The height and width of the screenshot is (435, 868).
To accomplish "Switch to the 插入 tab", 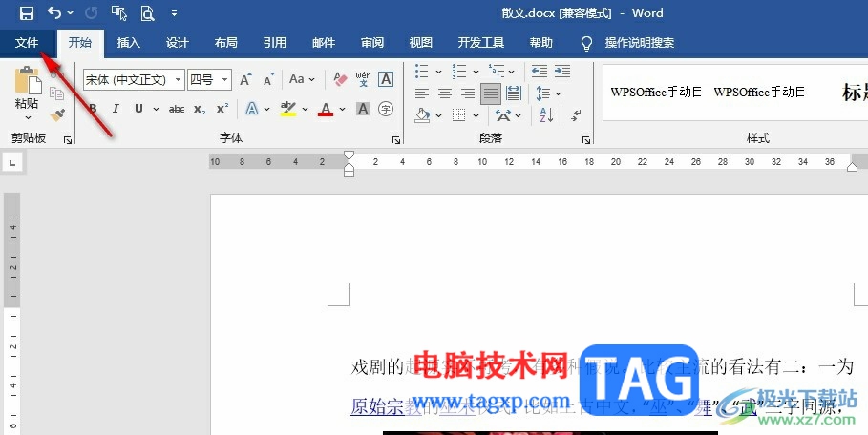I will coord(128,43).
